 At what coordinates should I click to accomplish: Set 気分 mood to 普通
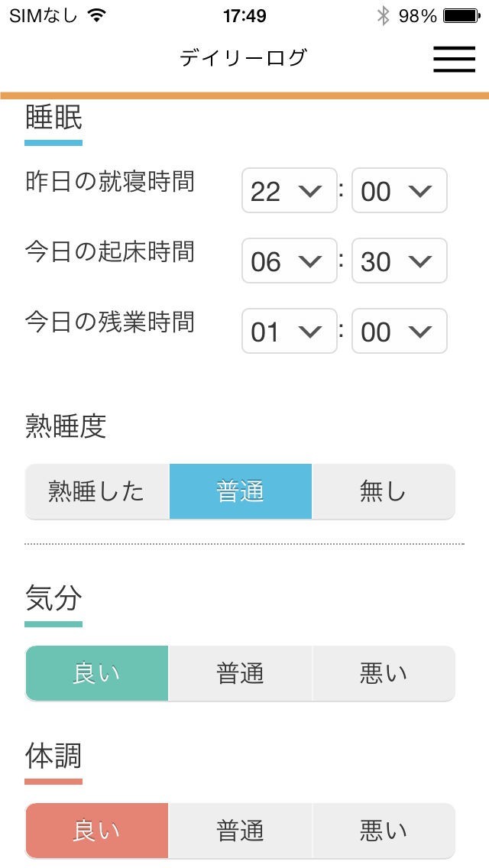point(240,673)
